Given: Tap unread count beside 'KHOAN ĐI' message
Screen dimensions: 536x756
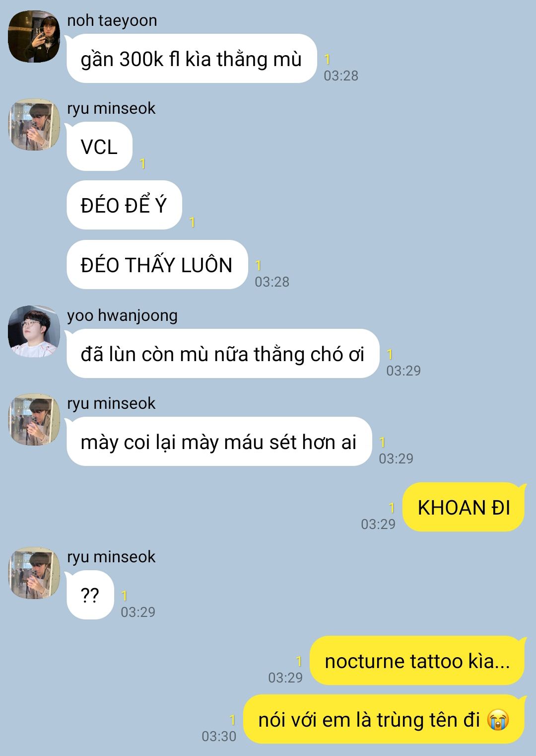Looking at the screenshot, I should click(392, 508).
